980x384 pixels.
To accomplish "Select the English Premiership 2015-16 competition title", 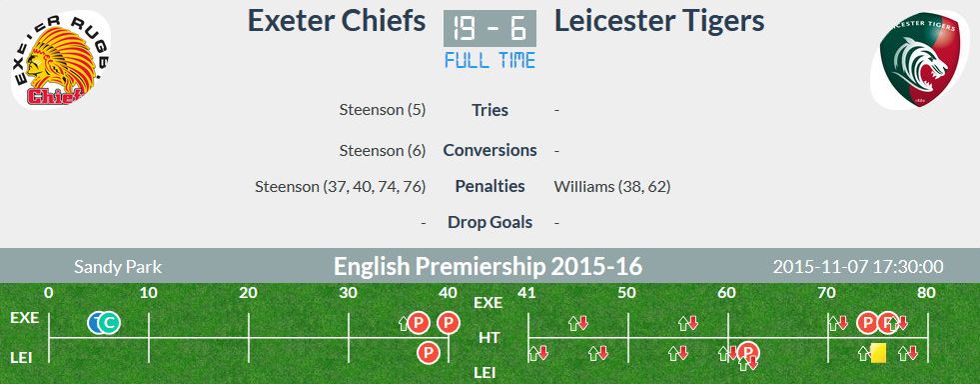I will [489, 267].
